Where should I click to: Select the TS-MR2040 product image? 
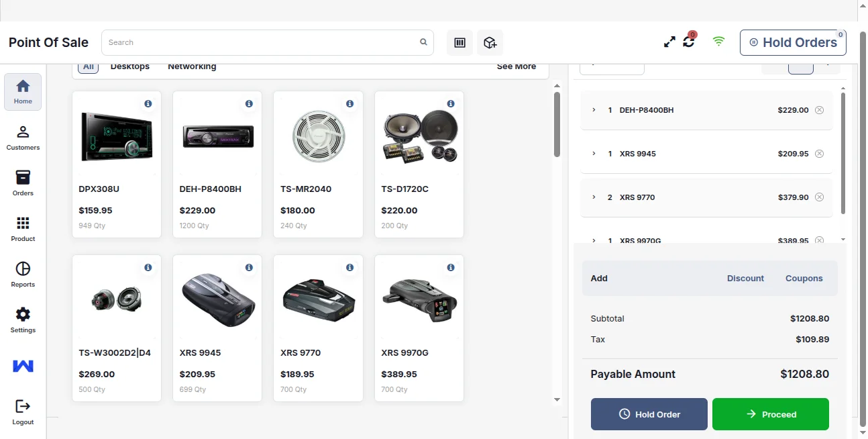(318, 136)
